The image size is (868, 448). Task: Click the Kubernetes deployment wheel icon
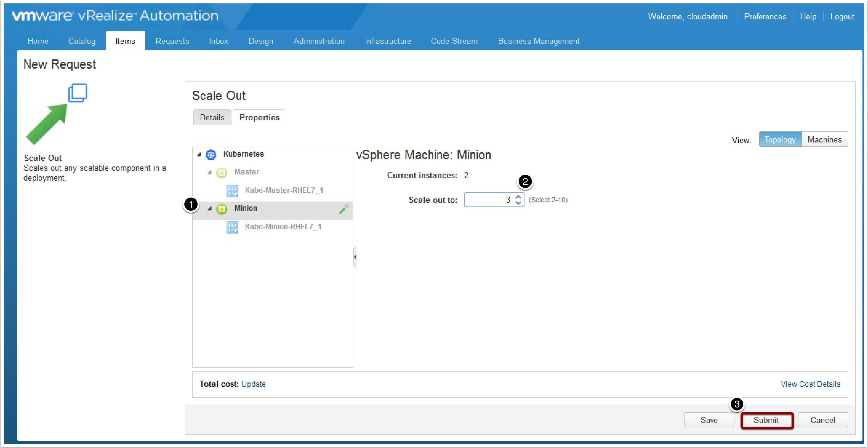tap(211, 154)
